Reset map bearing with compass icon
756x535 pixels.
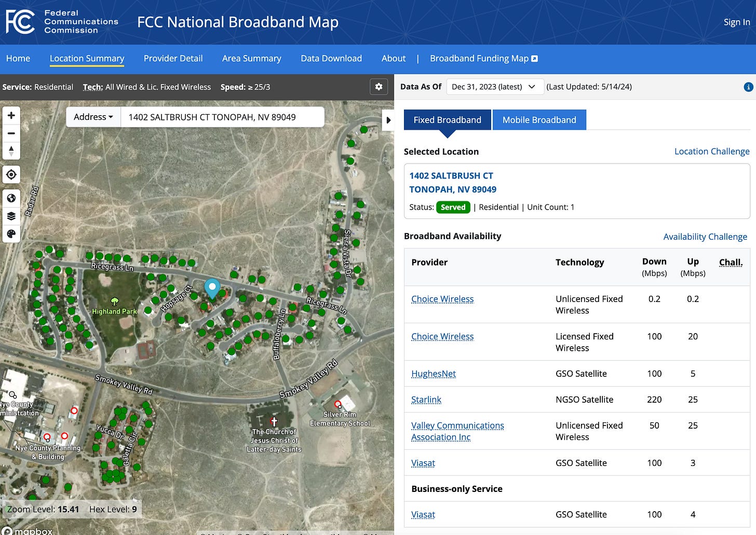[11, 151]
